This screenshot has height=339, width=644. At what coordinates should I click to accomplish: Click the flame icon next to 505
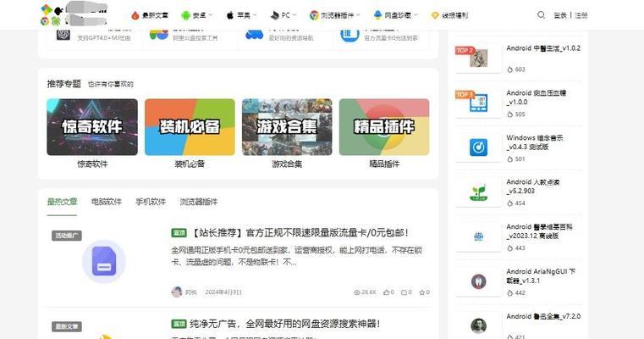click(x=510, y=114)
